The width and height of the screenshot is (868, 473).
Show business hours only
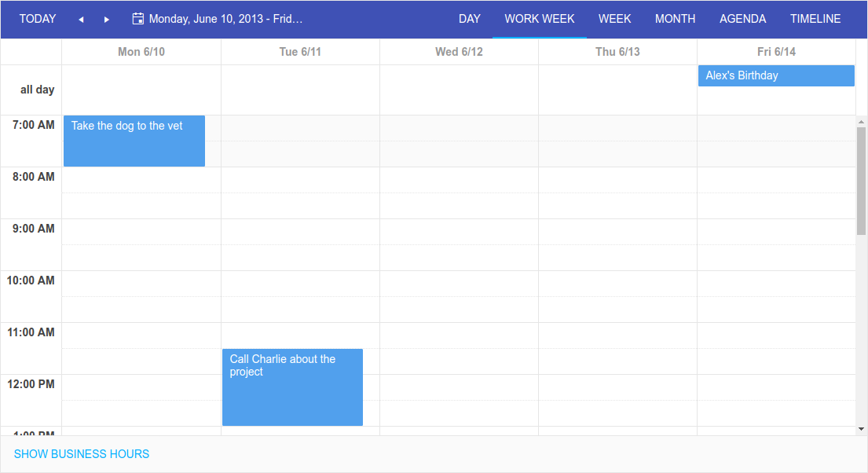click(x=82, y=454)
